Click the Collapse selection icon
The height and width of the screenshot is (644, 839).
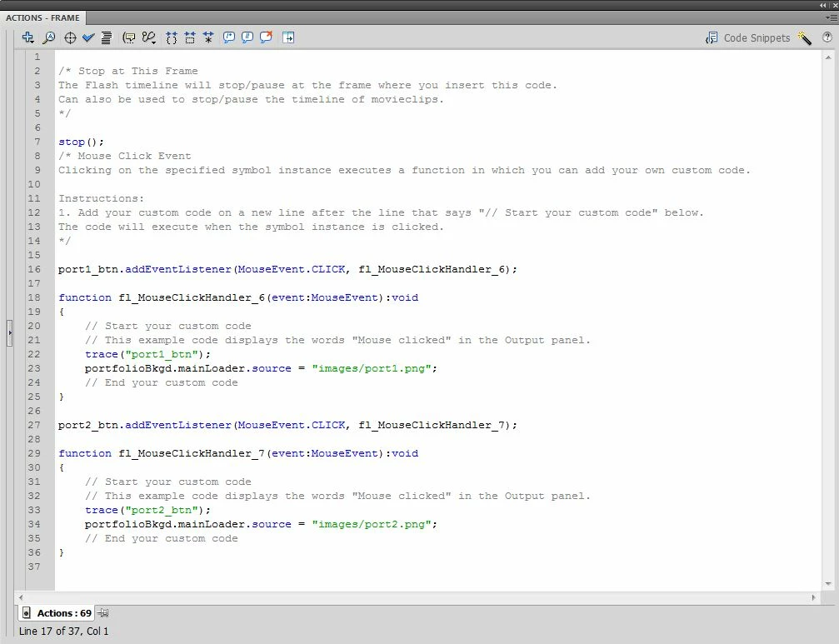pyautogui.click(x=189, y=37)
